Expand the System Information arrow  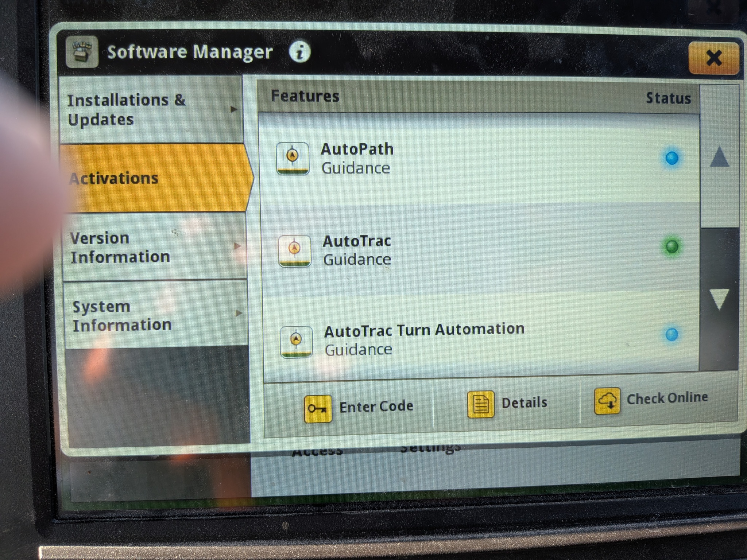[239, 313]
